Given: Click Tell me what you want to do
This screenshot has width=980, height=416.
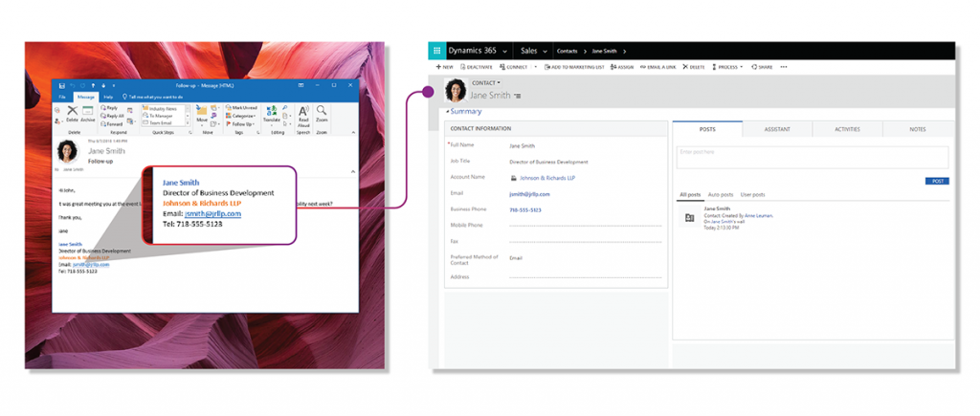Looking at the screenshot, I should click(x=152, y=97).
